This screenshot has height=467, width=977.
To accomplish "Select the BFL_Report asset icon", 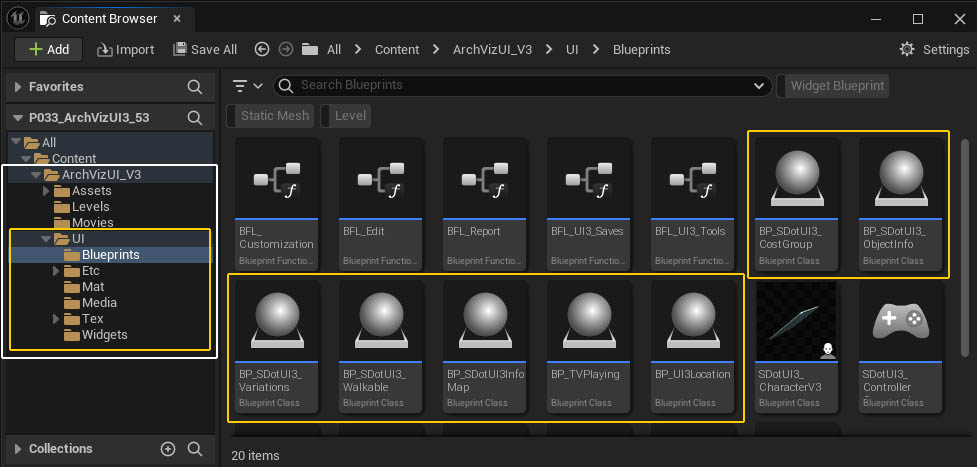I will [x=485, y=178].
